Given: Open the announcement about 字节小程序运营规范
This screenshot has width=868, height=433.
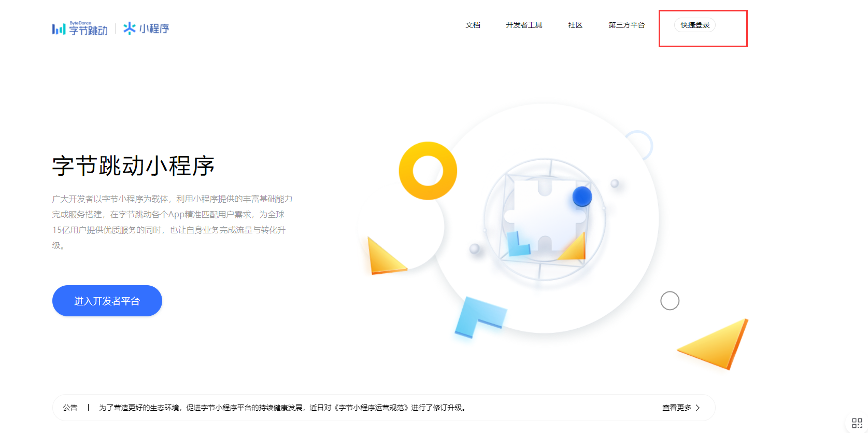Looking at the screenshot, I should point(282,408).
